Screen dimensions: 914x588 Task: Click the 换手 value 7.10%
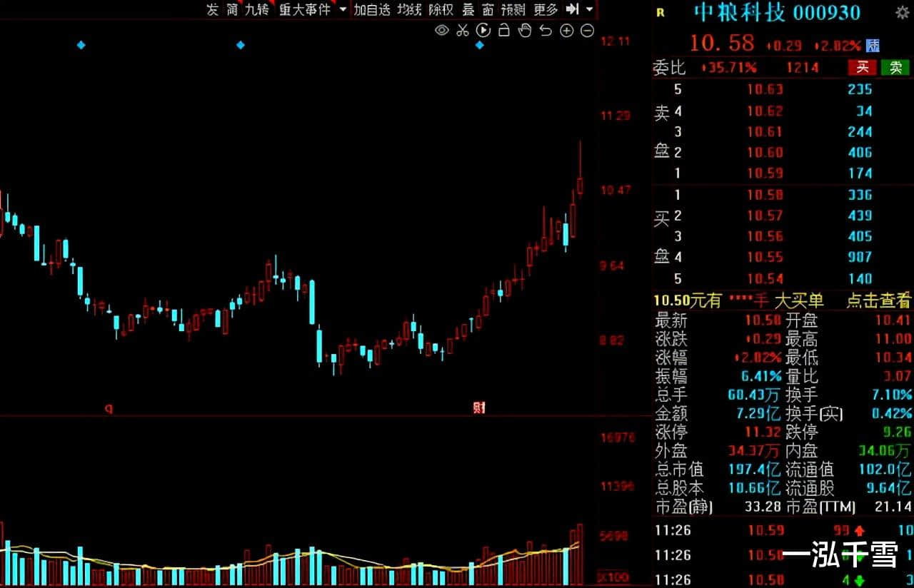coord(891,394)
